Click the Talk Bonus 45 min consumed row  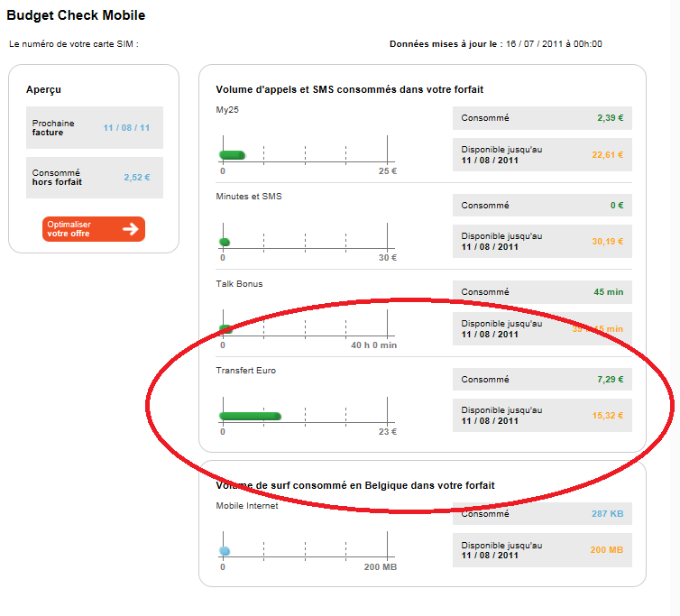pyautogui.click(x=541, y=292)
